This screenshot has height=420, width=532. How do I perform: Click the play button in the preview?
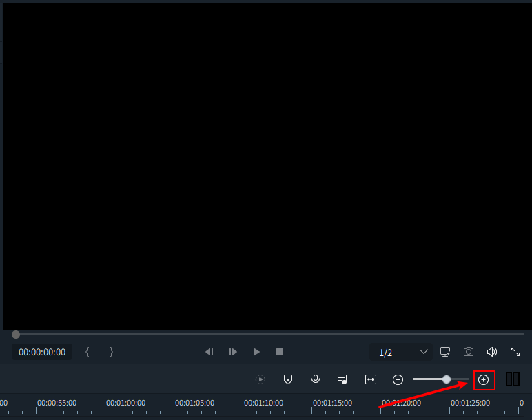click(256, 352)
